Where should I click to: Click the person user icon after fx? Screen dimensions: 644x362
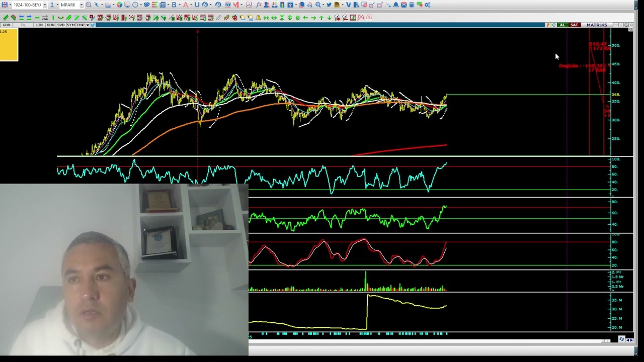point(267,5)
